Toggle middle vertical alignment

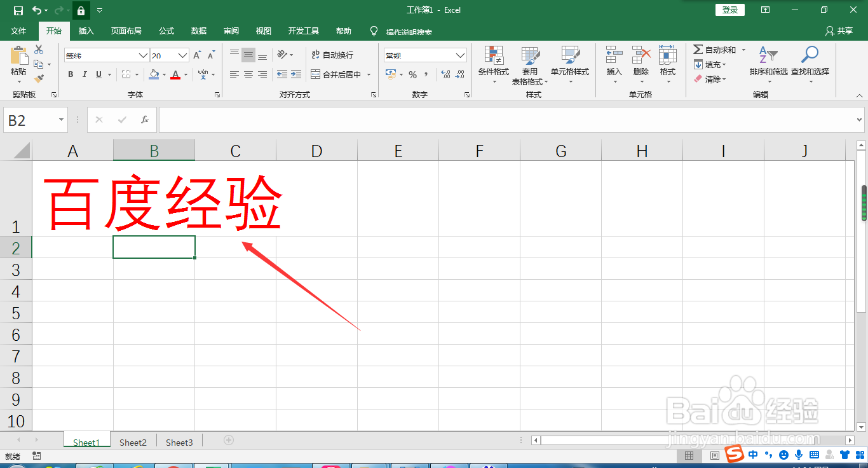point(248,55)
